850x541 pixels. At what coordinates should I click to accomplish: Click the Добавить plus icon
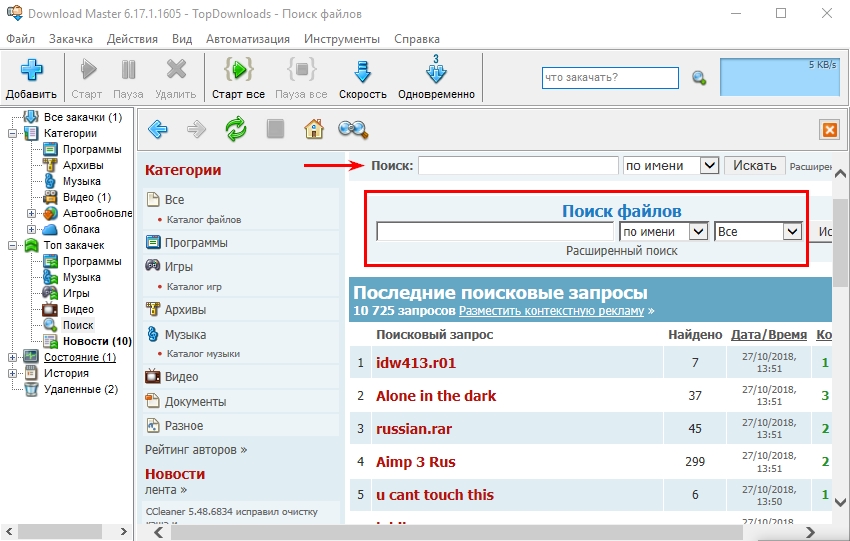pyautogui.click(x=31, y=70)
